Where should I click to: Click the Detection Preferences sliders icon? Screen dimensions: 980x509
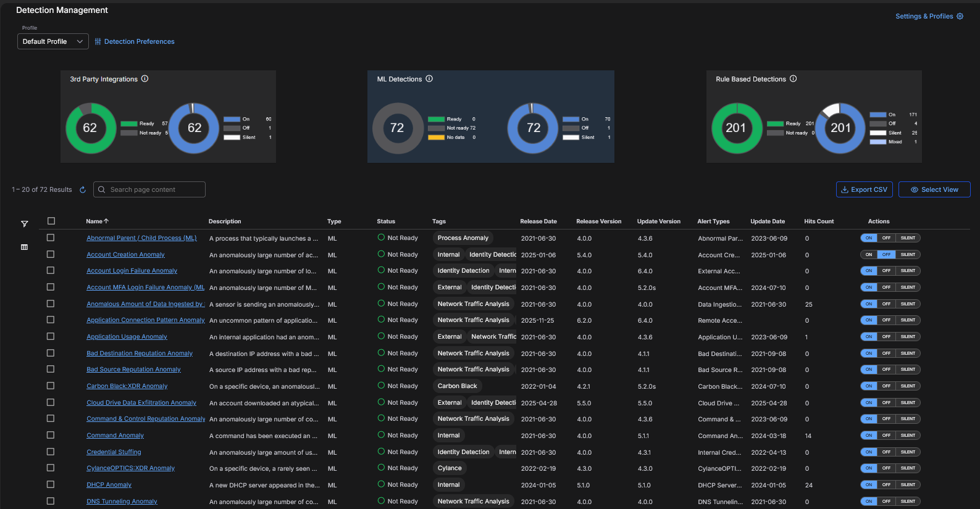(x=98, y=42)
